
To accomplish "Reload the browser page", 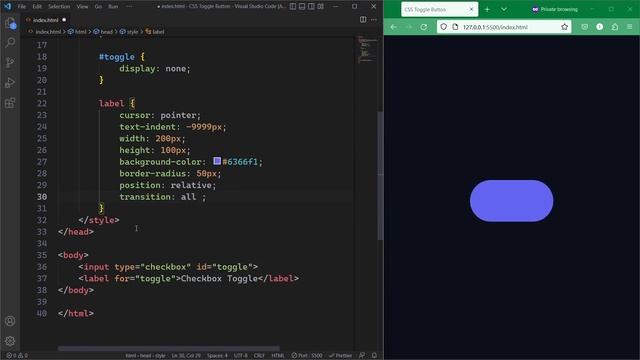I will (x=424, y=27).
